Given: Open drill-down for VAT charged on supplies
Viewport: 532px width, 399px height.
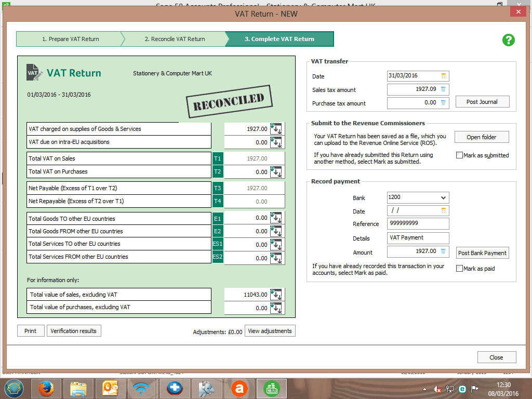Looking at the screenshot, I should pos(276,129).
